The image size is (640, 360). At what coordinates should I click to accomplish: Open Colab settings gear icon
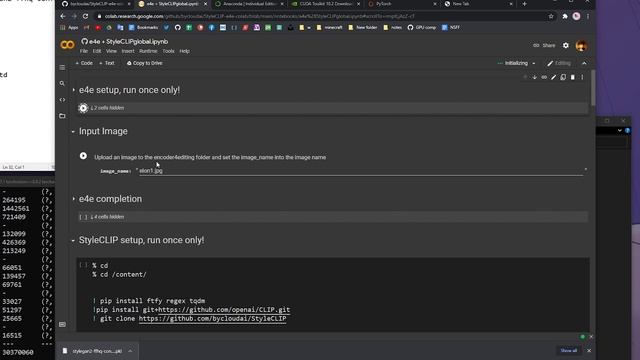tap(566, 45)
